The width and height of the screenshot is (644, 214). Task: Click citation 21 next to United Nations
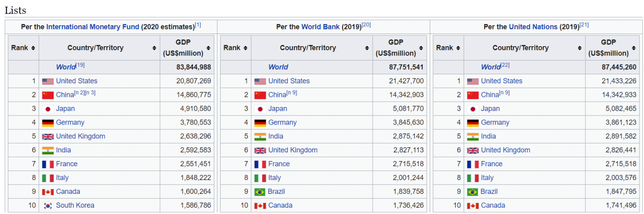tap(584, 25)
